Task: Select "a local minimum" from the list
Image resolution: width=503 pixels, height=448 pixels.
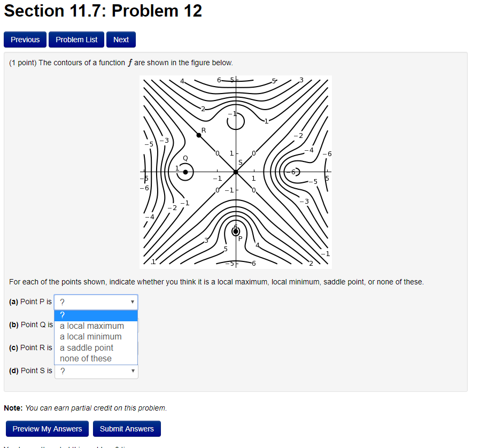Action: tap(91, 336)
